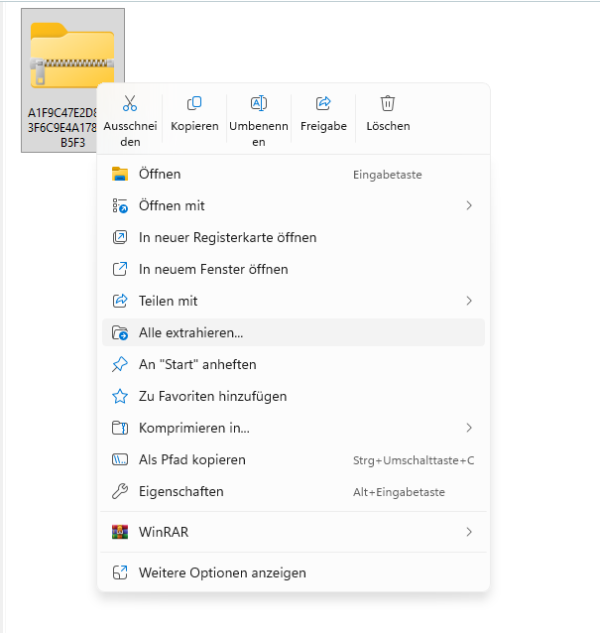
Task: Click the WinRAR books icon
Action: [120, 532]
